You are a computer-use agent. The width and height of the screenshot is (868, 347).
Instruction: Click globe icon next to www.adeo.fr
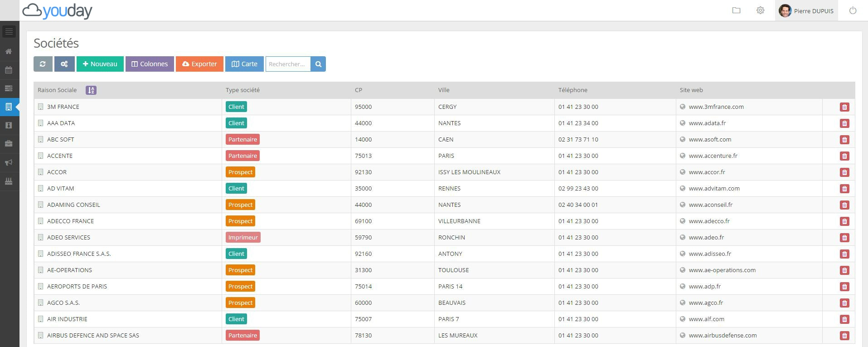coord(683,237)
